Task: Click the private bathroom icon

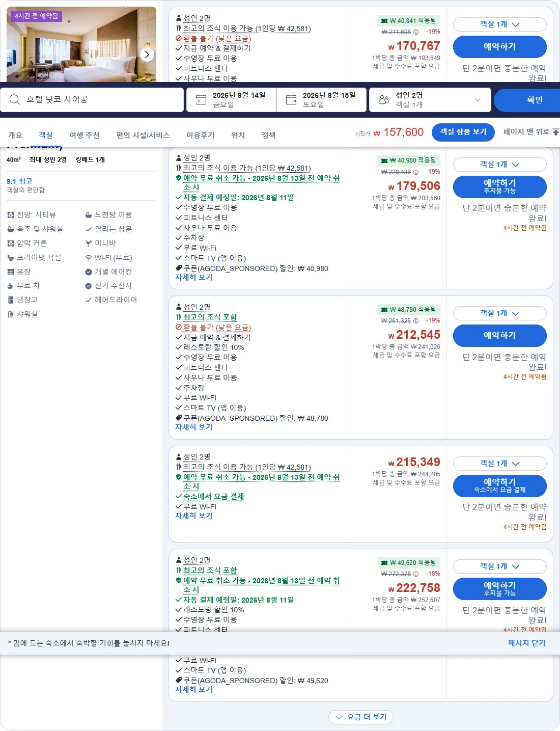Action: tap(11, 258)
